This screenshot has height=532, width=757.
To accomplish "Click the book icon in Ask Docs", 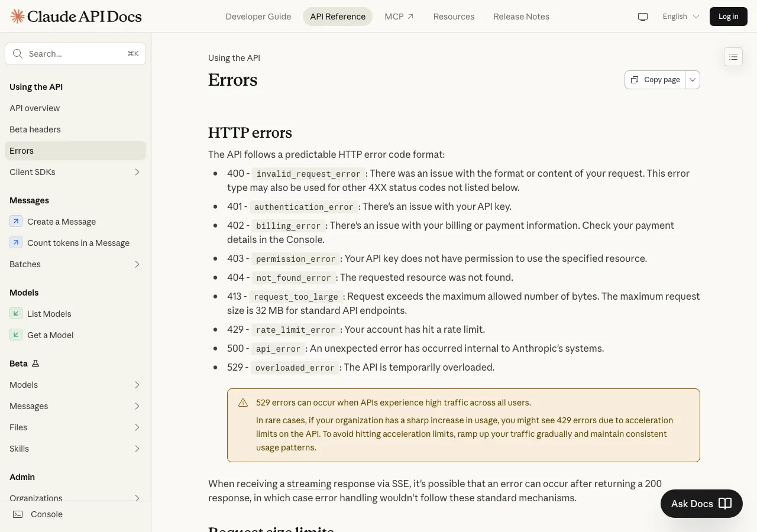I will pos(725,504).
